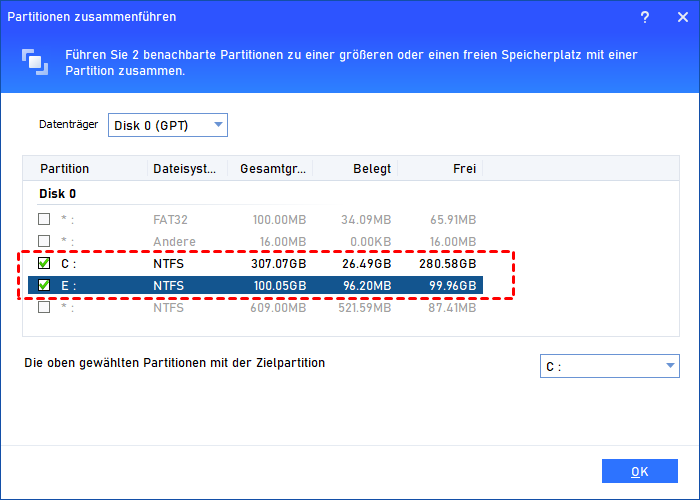Check the 609.00MB NTFS partition checkbox
The height and width of the screenshot is (500, 700).
[44, 307]
